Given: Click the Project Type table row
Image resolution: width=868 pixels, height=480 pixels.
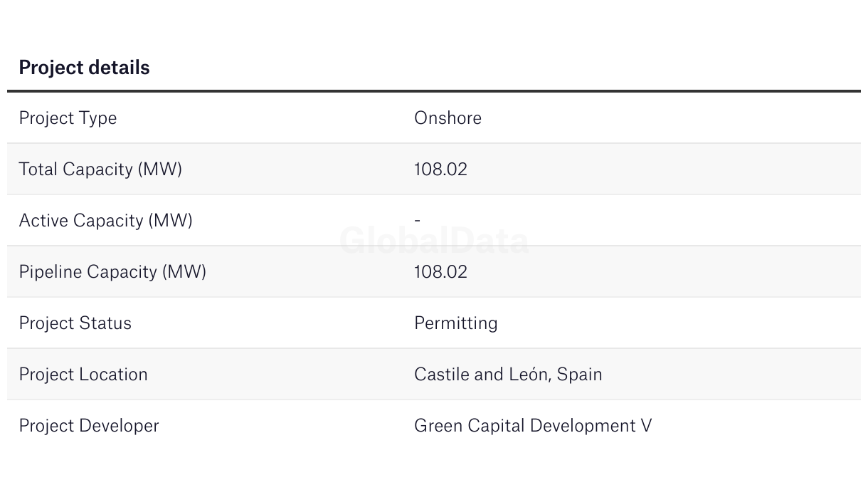Looking at the screenshot, I should coord(434,118).
